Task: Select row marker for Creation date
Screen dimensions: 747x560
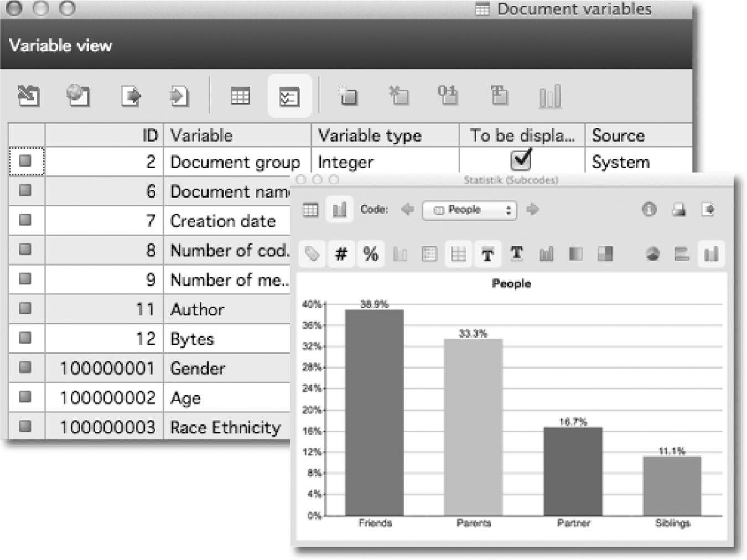Action: pyautogui.click(x=25, y=220)
